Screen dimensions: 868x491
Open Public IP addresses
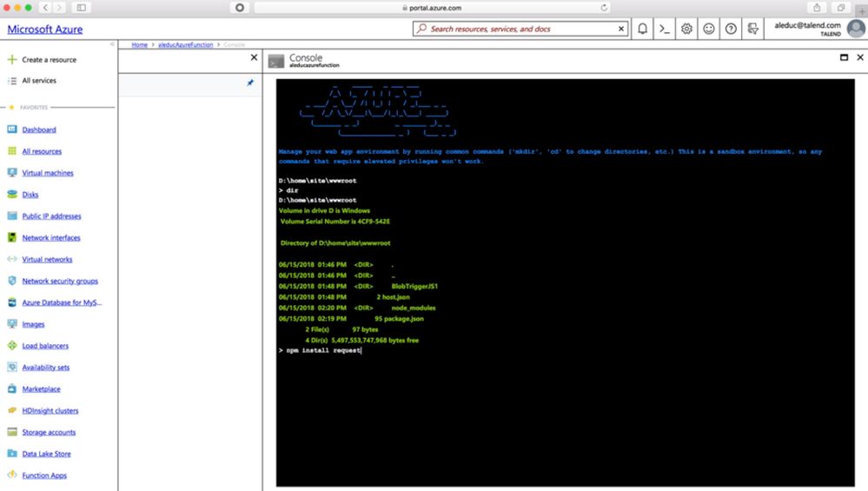point(51,216)
